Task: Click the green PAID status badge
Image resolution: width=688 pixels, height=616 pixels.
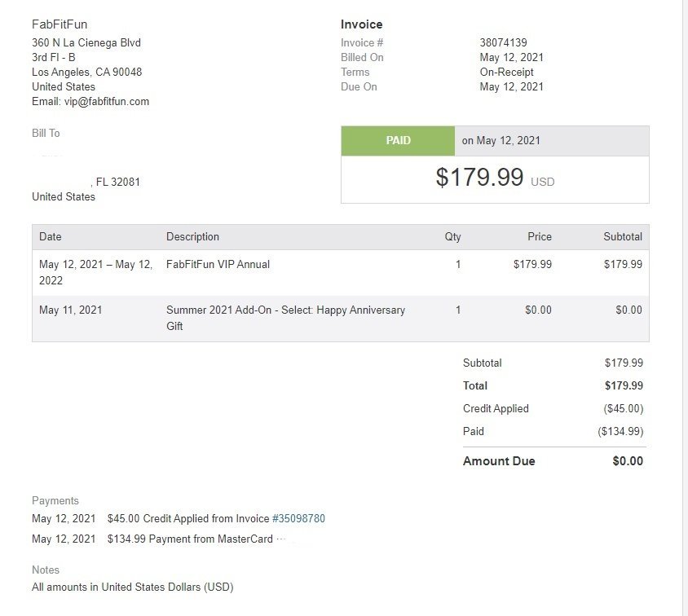Action: [x=398, y=141]
